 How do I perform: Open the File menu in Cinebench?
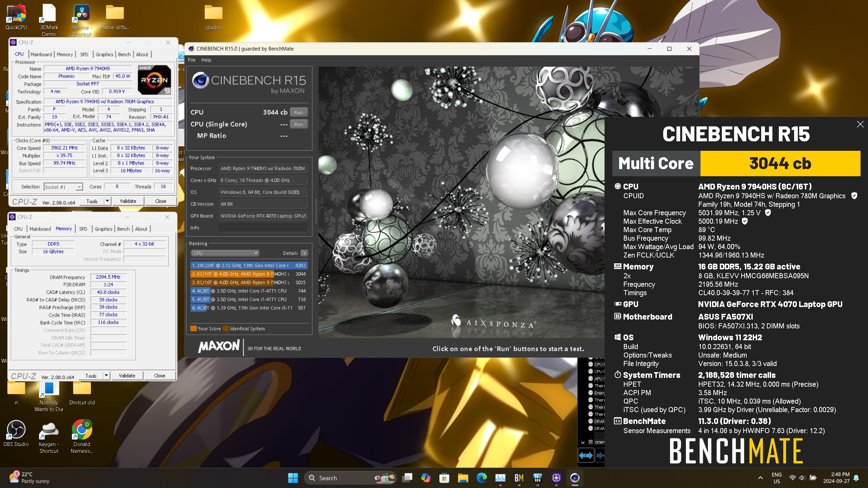click(x=192, y=60)
